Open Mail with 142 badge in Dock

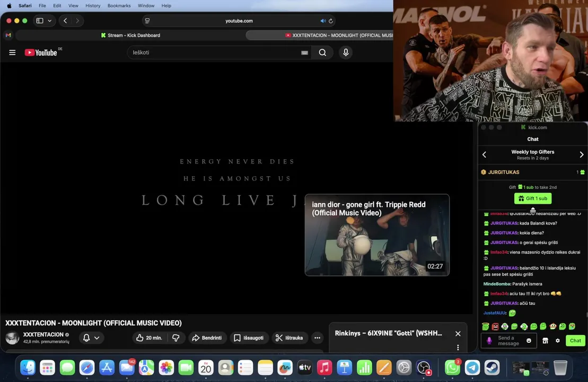click(x=127, y=368)
